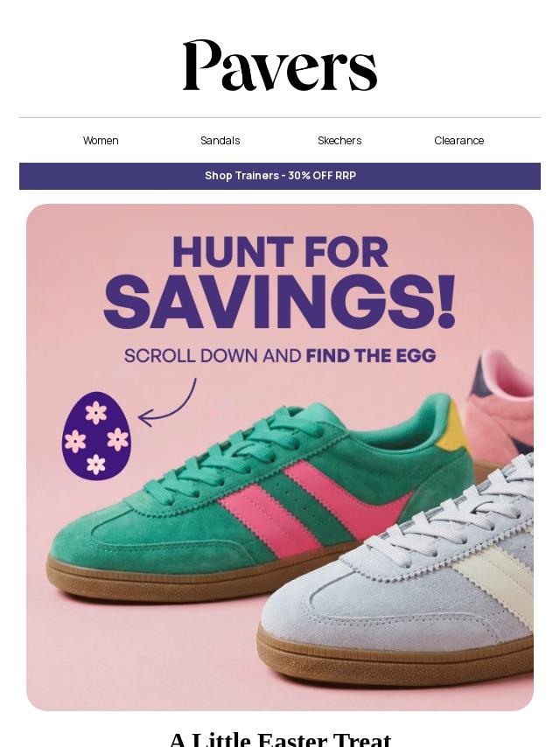Click Shop Trainers 30% OFF RRP banner
560x747 pixels.
click(280, 176)
